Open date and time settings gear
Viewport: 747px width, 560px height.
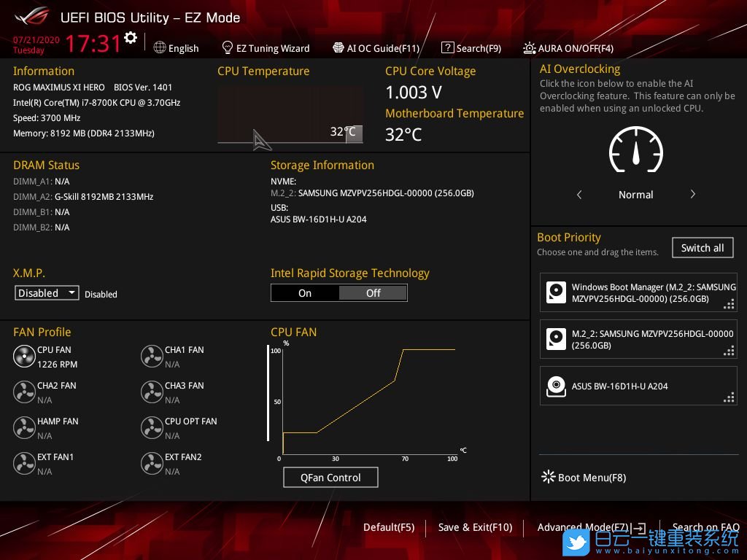click(x=131, y=38)
